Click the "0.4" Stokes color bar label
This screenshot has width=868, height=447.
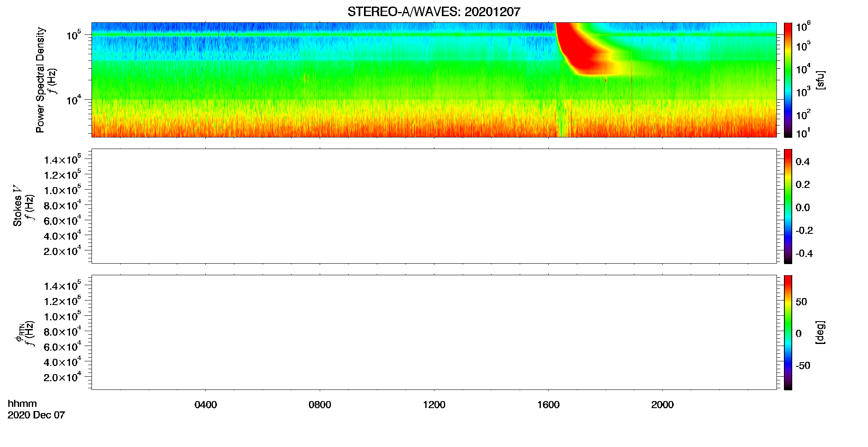pos(803,162)
